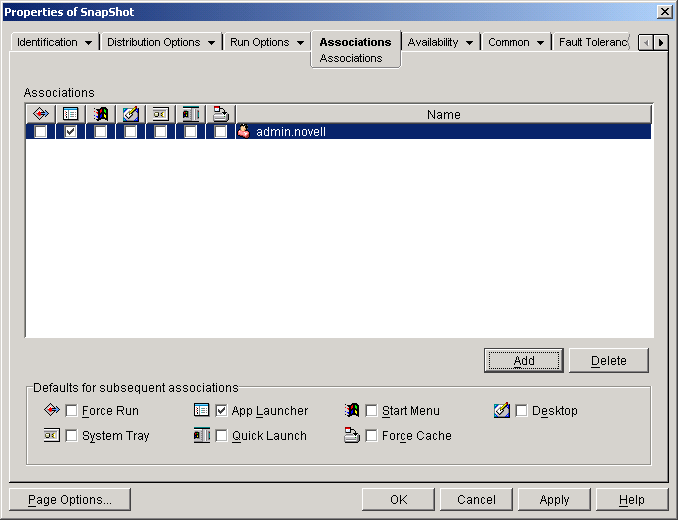
Task: Click the Start Menu icon in defaults section
Action: pos(352,410)
